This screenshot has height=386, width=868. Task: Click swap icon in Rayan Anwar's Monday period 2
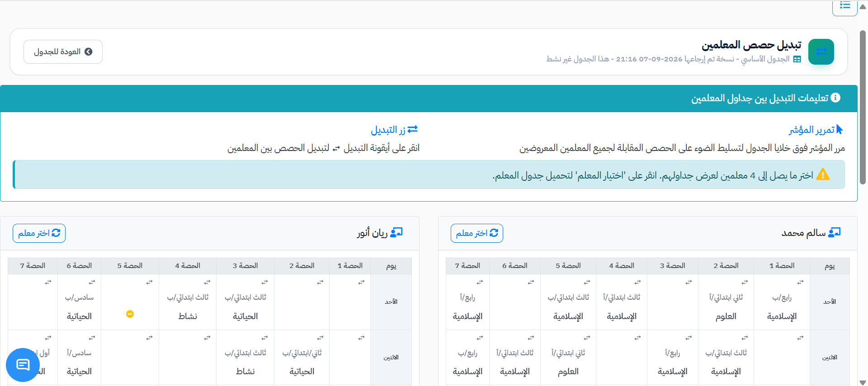320,338
